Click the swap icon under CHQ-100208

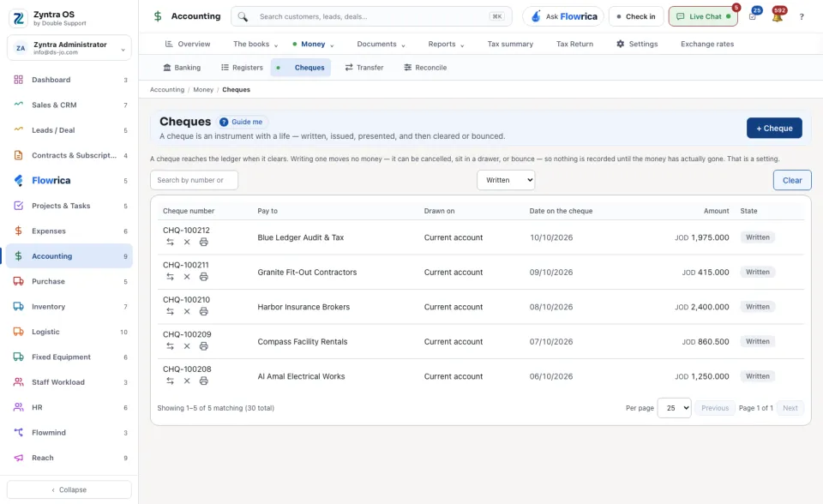pos(170,381)
